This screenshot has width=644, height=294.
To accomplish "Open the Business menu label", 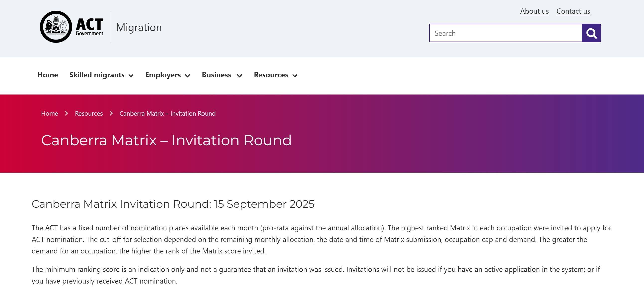I will coord(216,75).
